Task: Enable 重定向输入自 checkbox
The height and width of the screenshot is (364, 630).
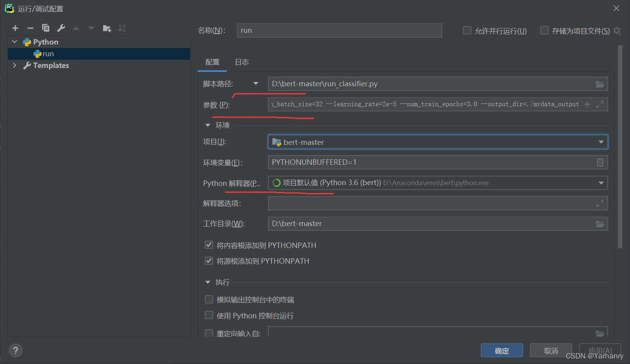Action: [x=209, y=333]
